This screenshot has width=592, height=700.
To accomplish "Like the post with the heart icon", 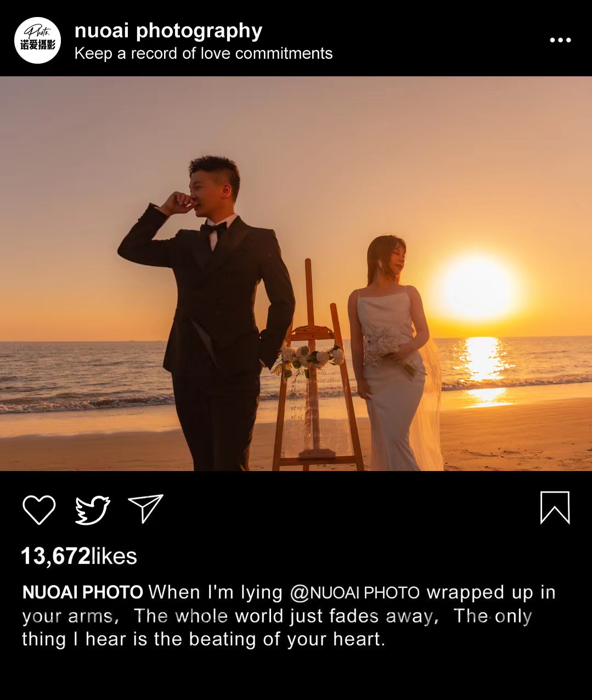I will click(x=39, y=509).
